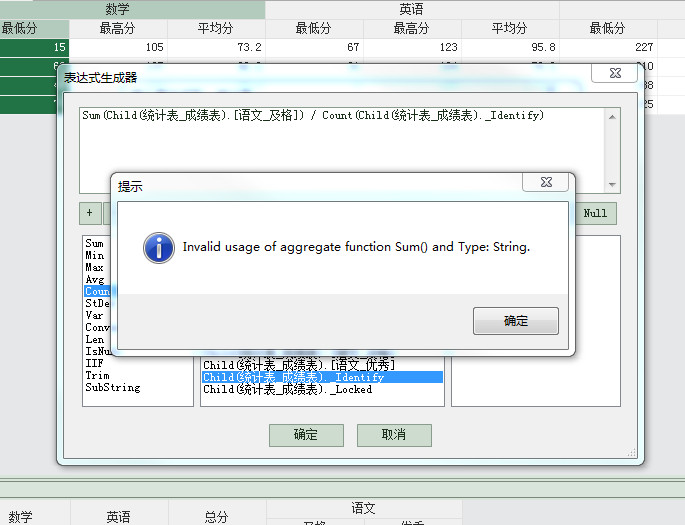This screenshot has height=525, width=685.
Task: Select SubString in the function list
Action: point(113,387)
